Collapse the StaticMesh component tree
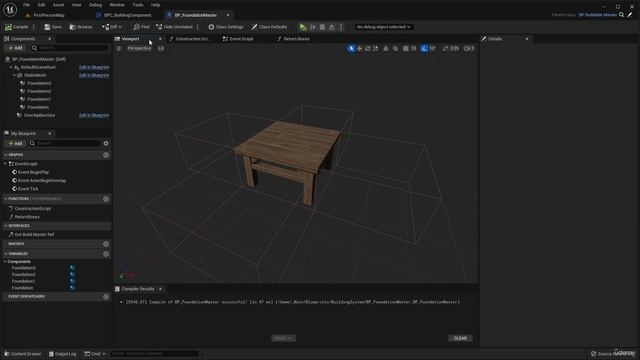 pos(14,76)
